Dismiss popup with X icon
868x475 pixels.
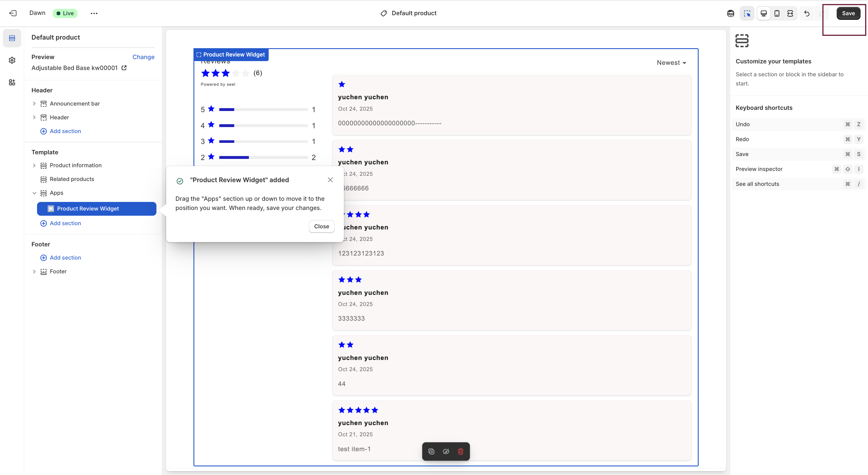(330, 180)
